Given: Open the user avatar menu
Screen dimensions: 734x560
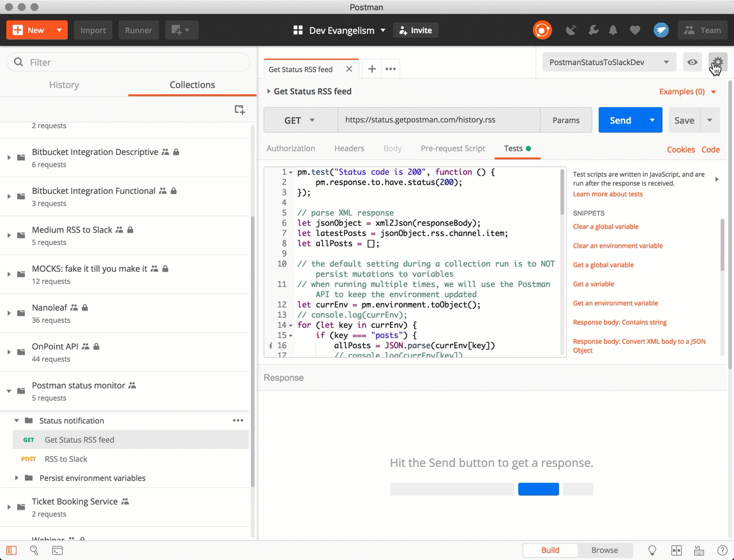Looking at the screenshot, I should [661, 31].
